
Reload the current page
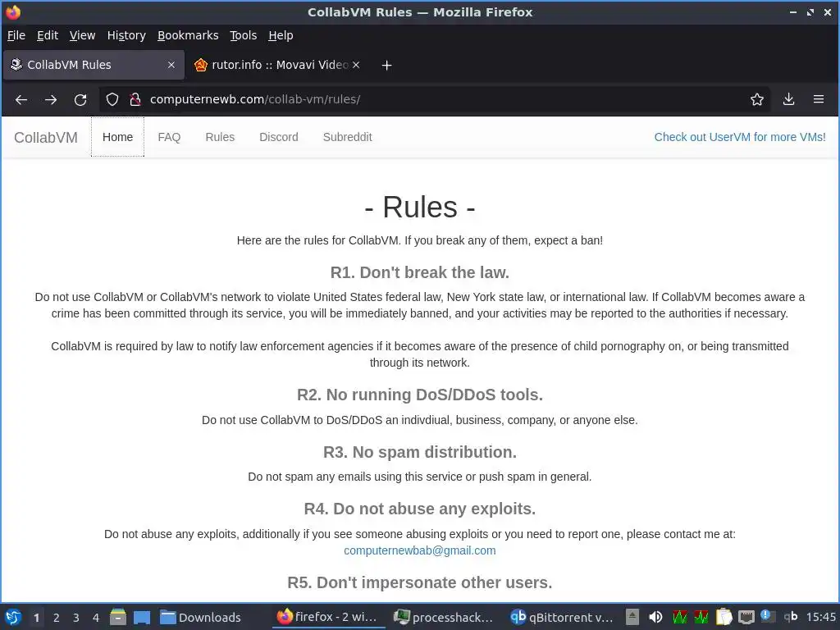point(80,99)
